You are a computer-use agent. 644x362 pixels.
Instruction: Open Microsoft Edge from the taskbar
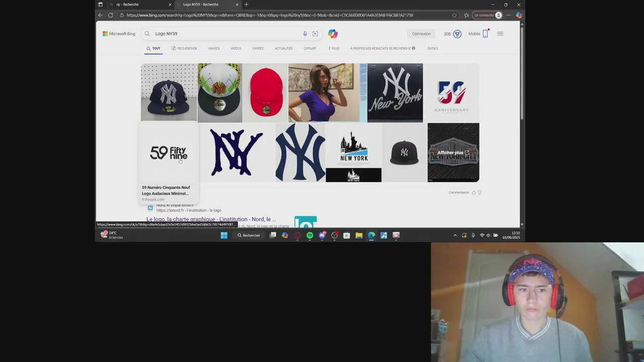tap(371, 235)
